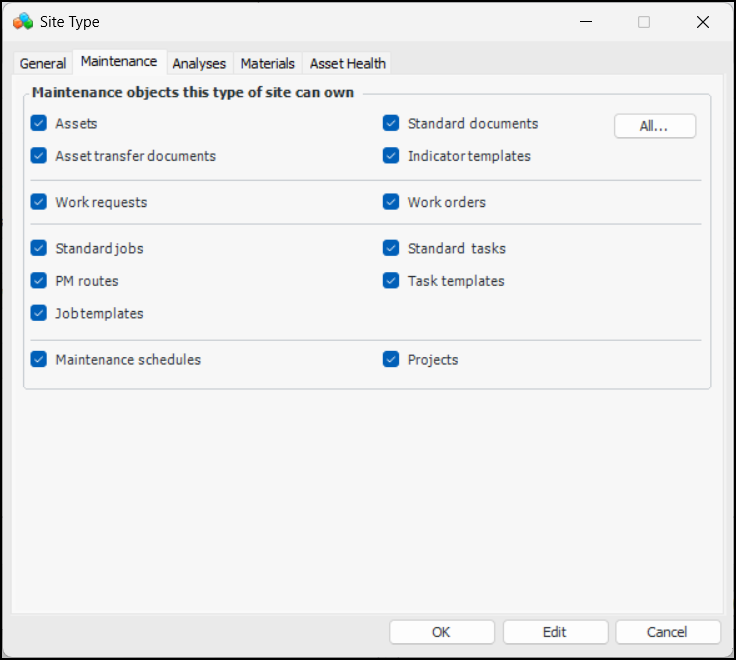Toggle the Projects checkbox
This screenshot has height=660, width=736.
(x=392, y=359)
